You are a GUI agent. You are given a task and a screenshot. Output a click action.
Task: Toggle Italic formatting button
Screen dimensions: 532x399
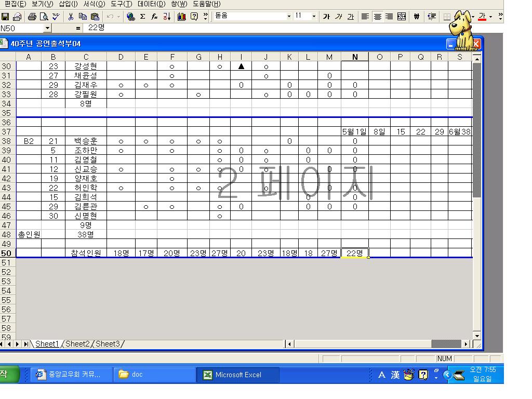click(x=338, y=17)
